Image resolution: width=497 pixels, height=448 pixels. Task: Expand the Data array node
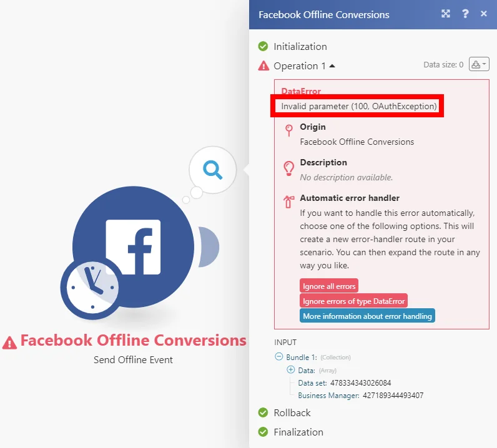(291, 369)
